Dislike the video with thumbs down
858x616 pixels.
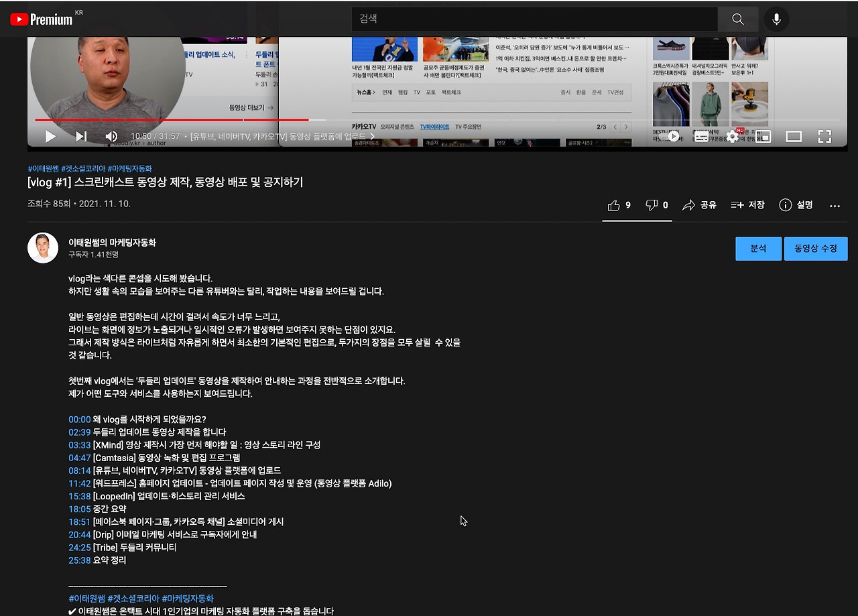click(x=656, y=205)
